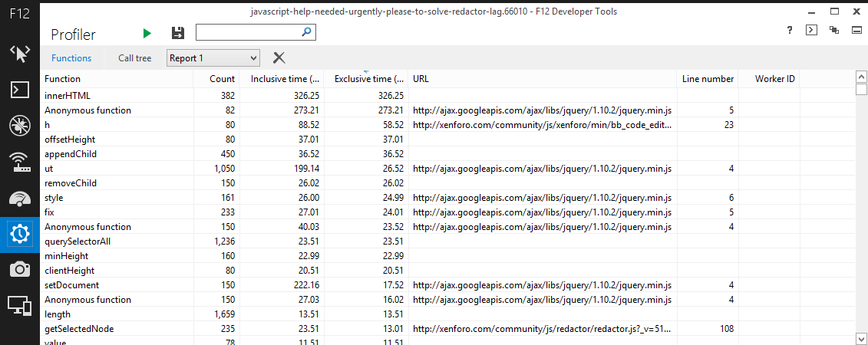Close the current report with the X
The image size is (868, 345).
(279, 58)
